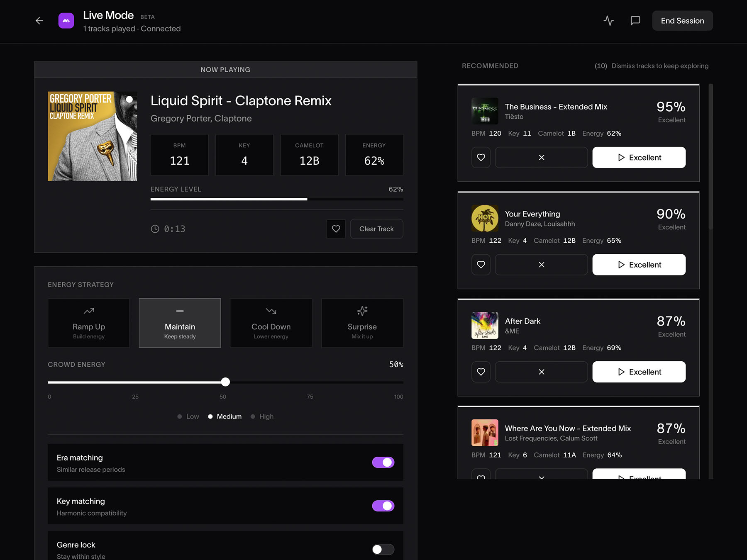Click the BPM 121 stat box
747x560 pixels.
[180, 155]
